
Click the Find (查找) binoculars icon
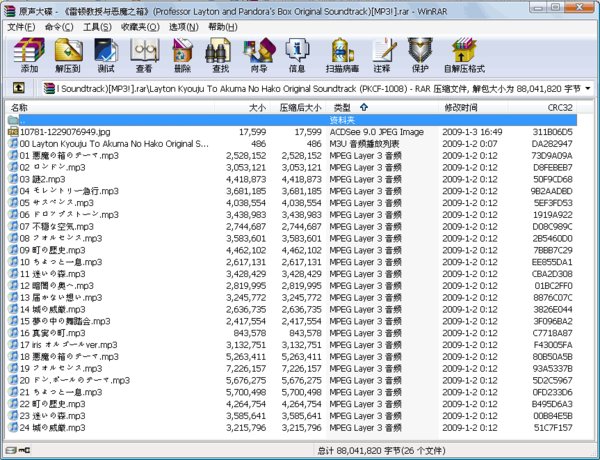coord(220,50)
